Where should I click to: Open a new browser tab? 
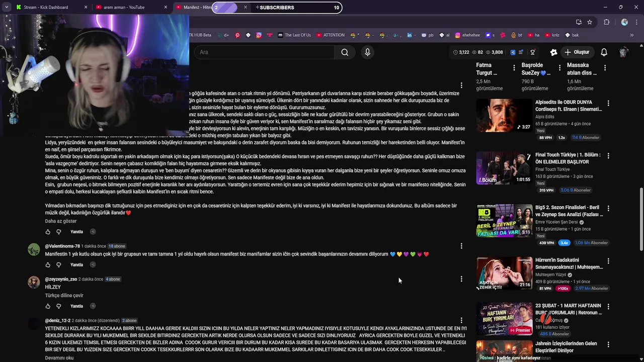[x=257, y=8]
